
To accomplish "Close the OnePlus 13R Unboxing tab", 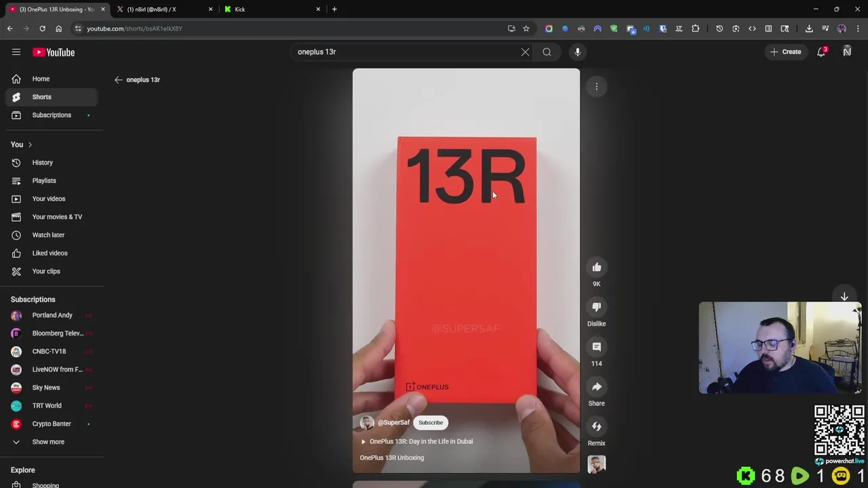I will coord(102,9).
